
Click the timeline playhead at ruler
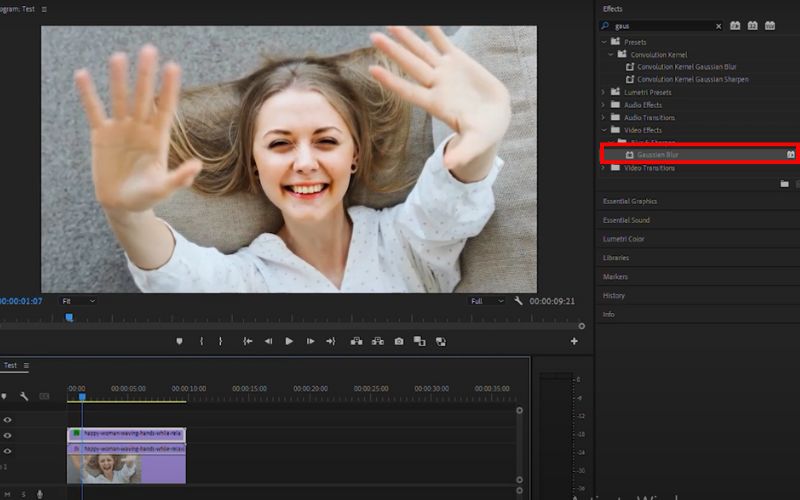click(82, 396)
